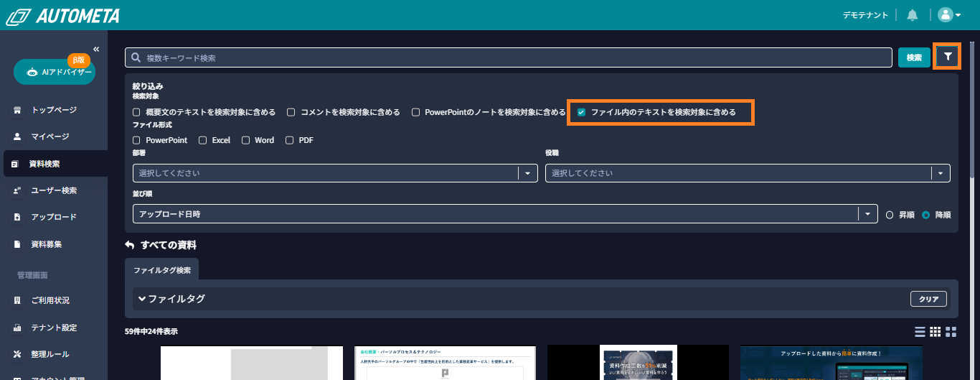980x380 pixels.
Task: Open the 役職 dropdown
Action: click(x=747, y=173)
